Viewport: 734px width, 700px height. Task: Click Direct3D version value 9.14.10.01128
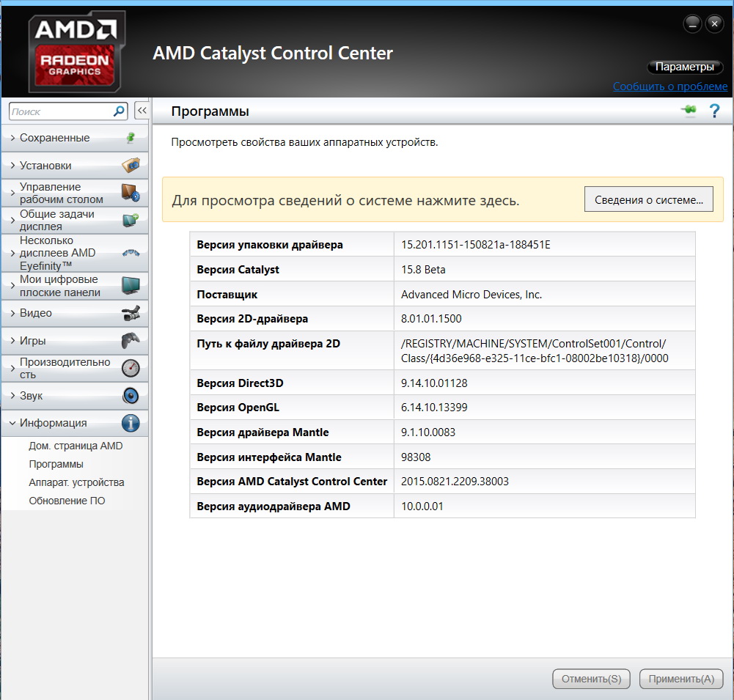[x=434, y=383]
